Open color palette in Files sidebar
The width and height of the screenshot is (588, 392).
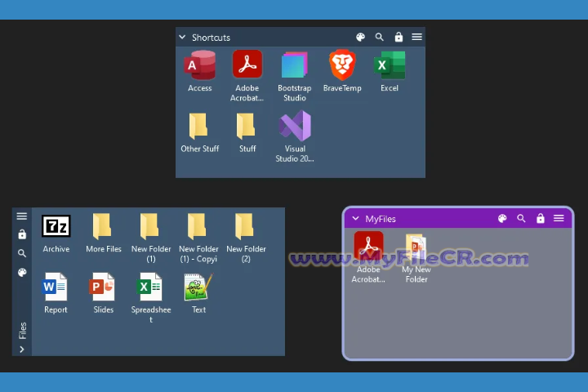22,272
